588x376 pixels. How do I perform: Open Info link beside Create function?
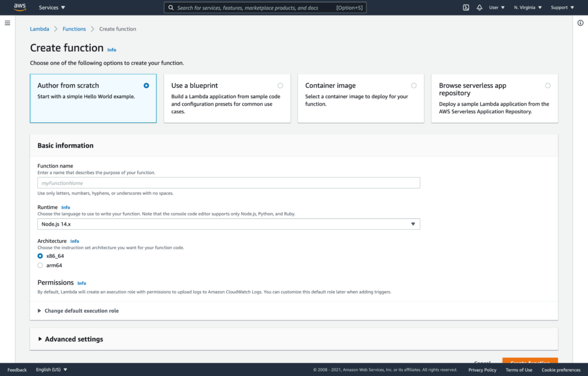[x=112, y=50]
